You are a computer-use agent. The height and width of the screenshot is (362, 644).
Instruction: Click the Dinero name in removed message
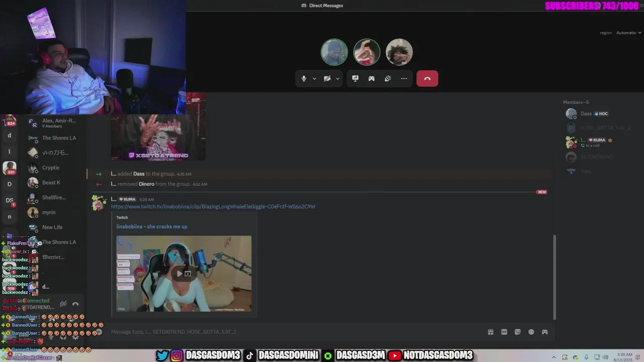[146, 184]
